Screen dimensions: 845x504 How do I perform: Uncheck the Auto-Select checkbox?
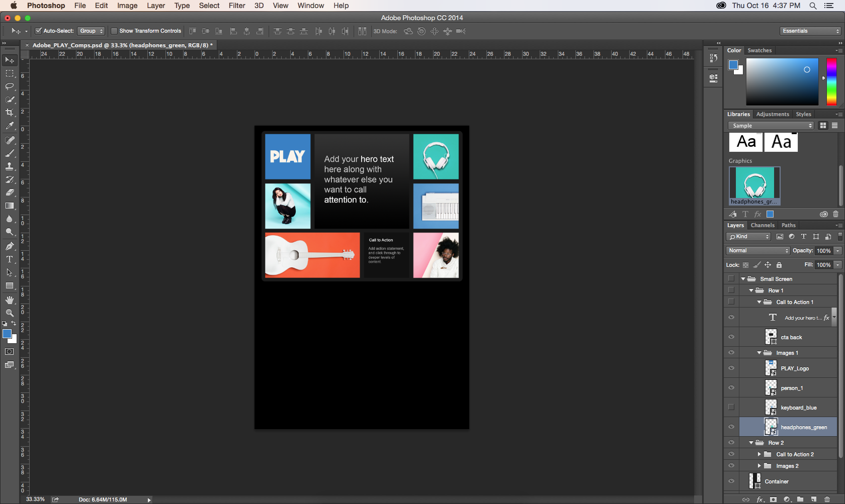pos(38,31)
